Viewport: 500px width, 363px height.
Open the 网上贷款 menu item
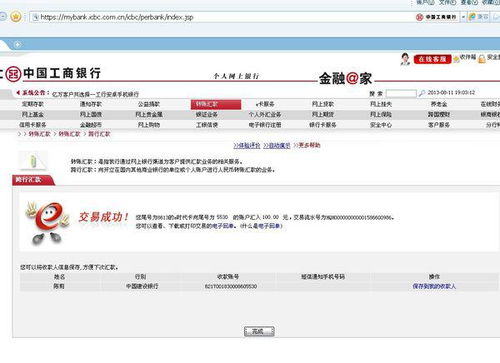pos(323,104)
